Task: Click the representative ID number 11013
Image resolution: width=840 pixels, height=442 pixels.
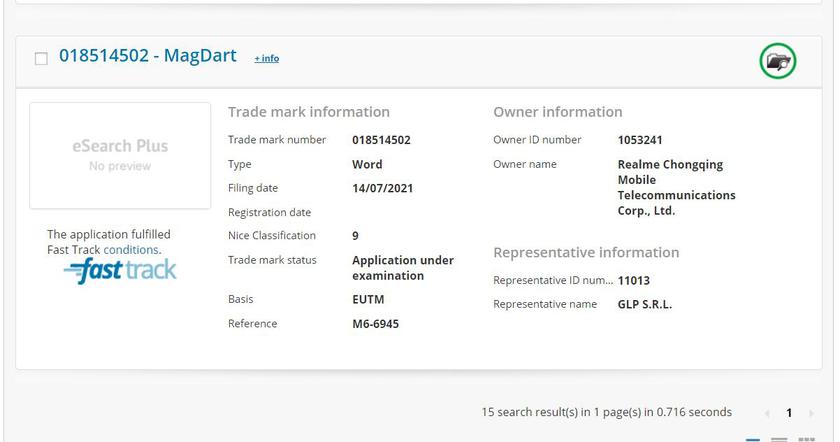Action: coord(634,281)
